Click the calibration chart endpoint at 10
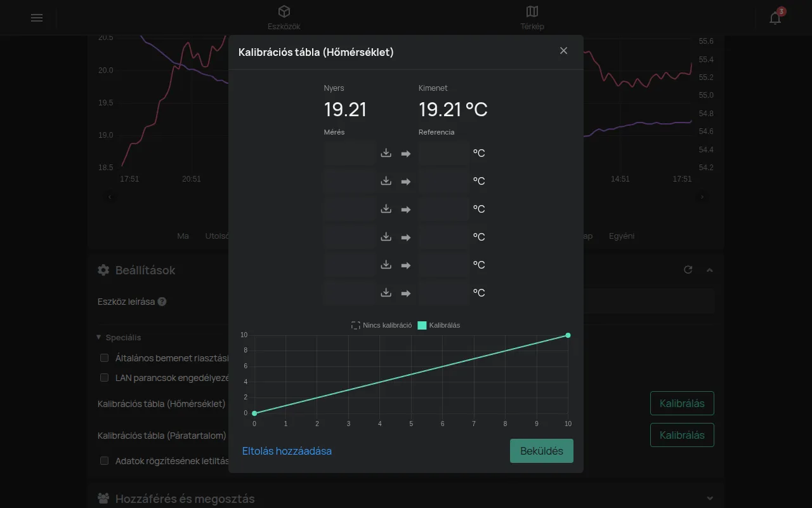The width and height of the screenshot is (812, 508). pyautogui.click(x=568, y=335)
